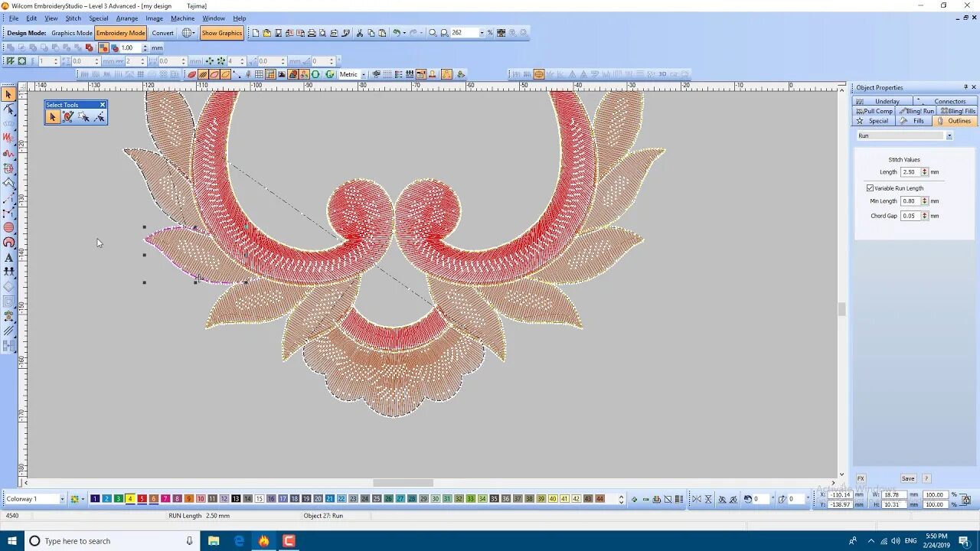This screenshot has width=980, height=551.
Task: Click the Convert button
Action: pos(162,33)
